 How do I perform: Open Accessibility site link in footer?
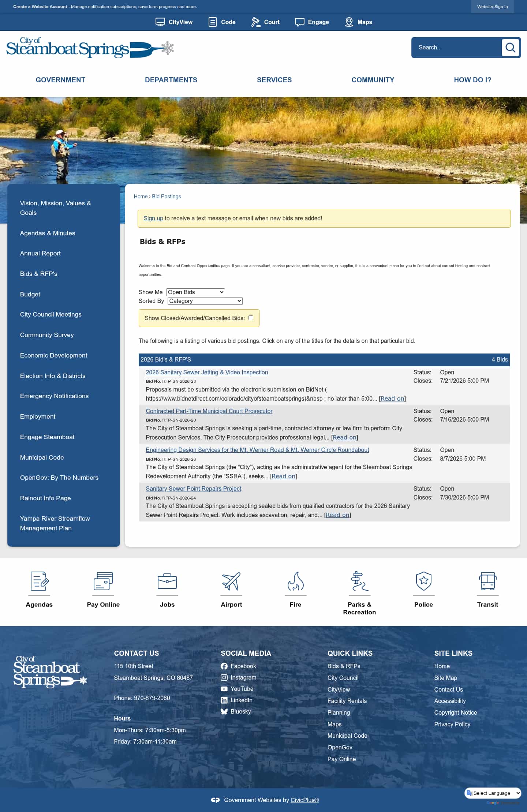coord(450,701)
